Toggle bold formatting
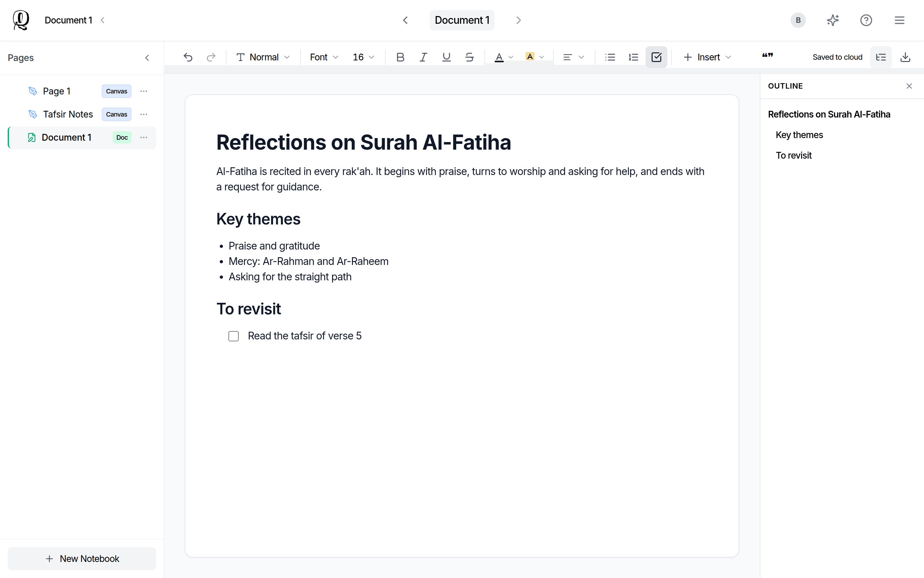Image resolution: width=924 pixels, height=578 pixels. (x=400, y=57)
